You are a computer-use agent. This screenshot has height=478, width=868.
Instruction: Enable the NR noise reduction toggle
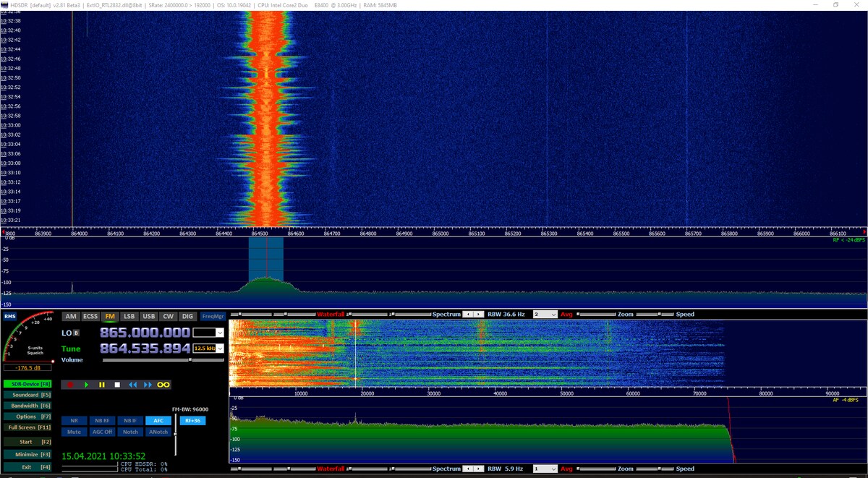click(x=74, y=420)
